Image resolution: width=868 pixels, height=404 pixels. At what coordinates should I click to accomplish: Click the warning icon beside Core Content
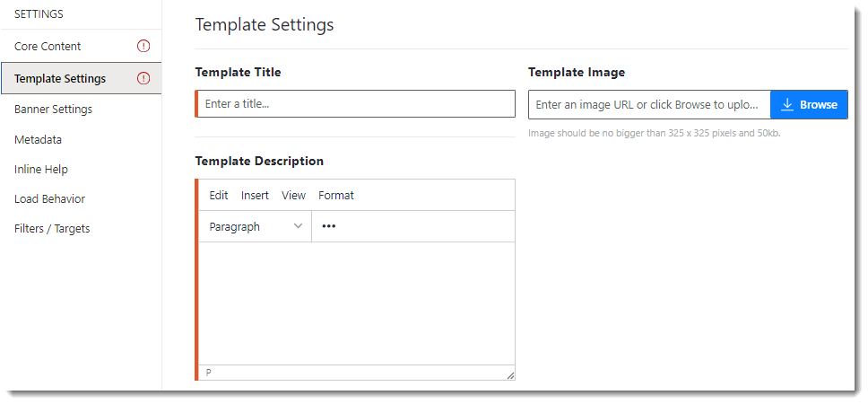(143, 46)
